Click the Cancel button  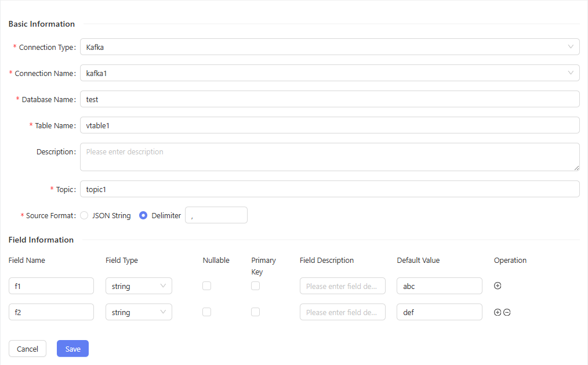pos(27,349)
